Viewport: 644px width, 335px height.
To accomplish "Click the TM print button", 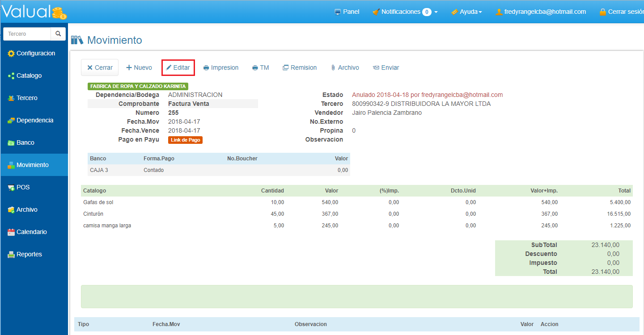I will tap(261, 67).
